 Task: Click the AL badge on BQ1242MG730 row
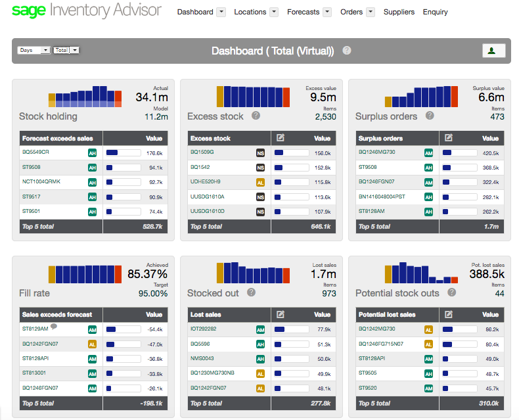pyautogui.click(x=428, y=329)
